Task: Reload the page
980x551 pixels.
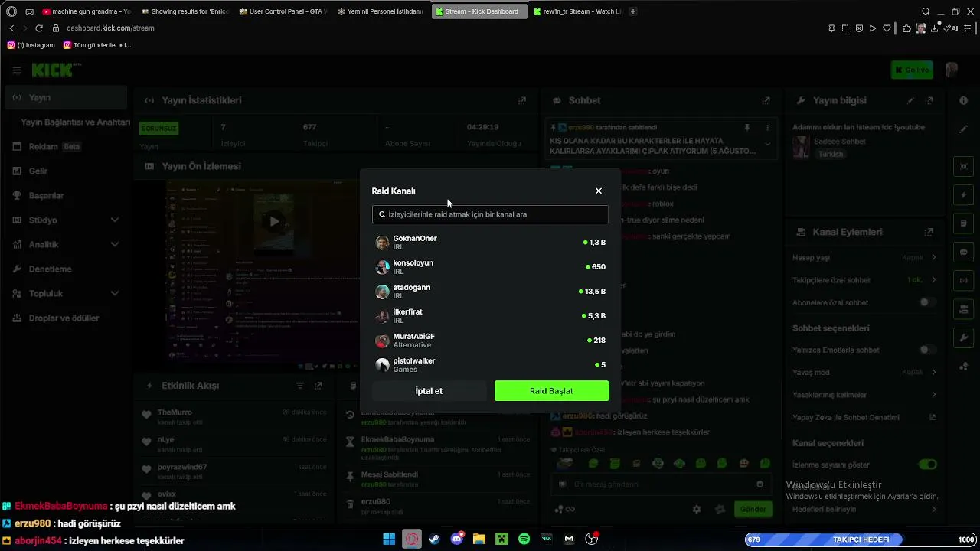Action: pos(39,28)
